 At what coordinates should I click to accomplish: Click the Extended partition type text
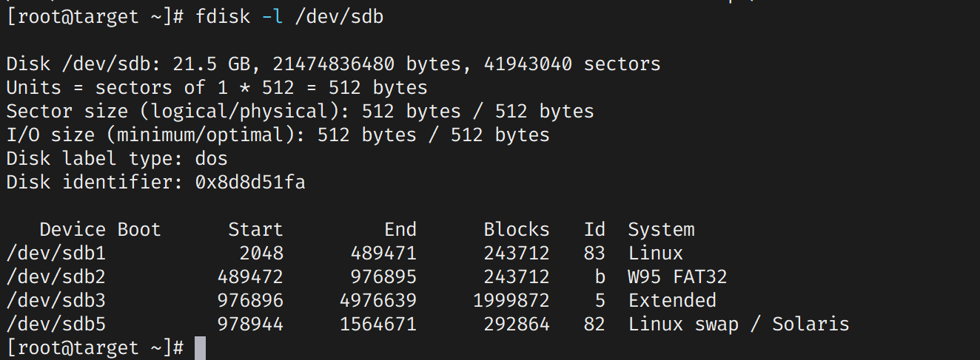672,301
